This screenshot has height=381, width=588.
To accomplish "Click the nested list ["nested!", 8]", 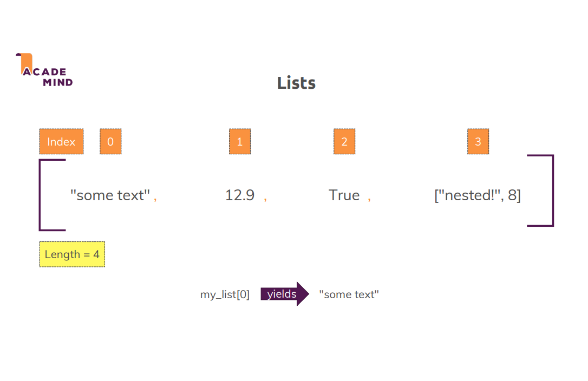I will point(478,195).
